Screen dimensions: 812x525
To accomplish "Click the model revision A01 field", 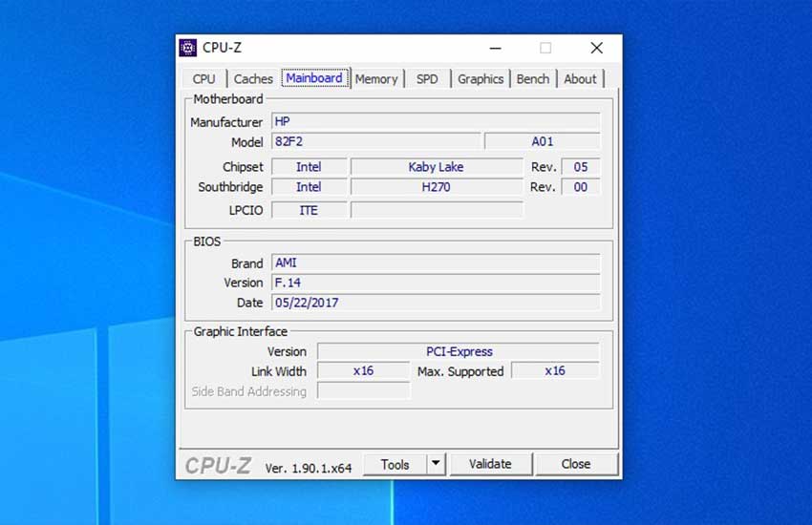I will [x=543, y=141].
